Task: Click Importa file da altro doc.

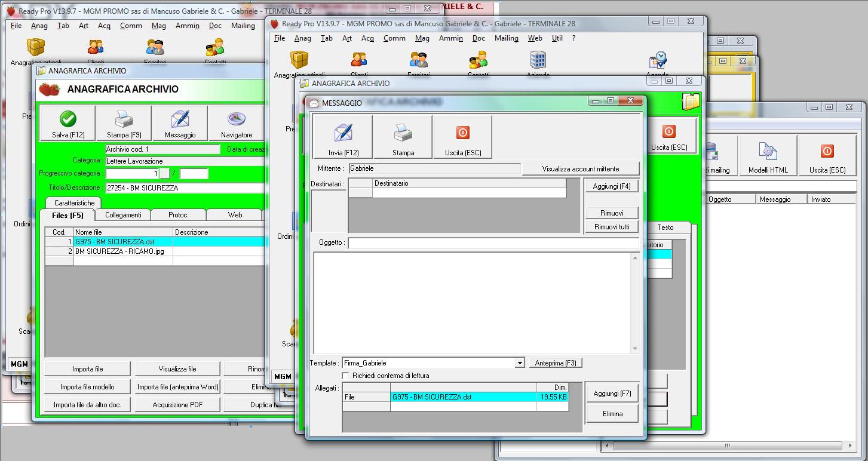Action: 87,405
